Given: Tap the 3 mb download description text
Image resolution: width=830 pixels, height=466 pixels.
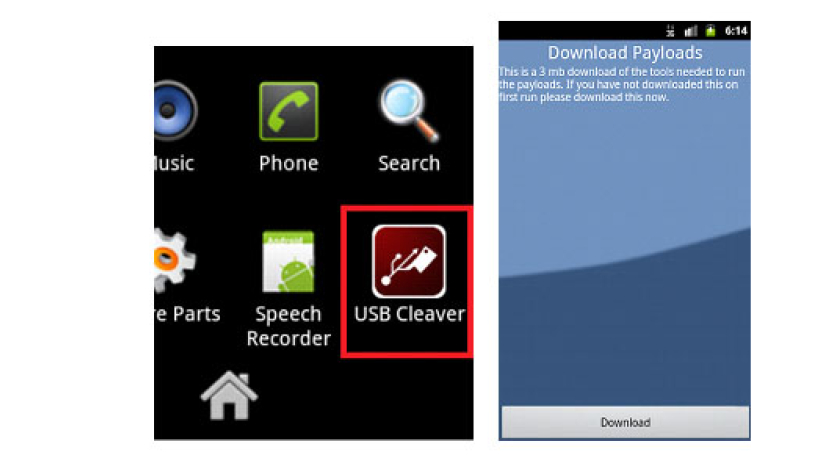Looking at the screenshot, I should click(x=622, y=84).
